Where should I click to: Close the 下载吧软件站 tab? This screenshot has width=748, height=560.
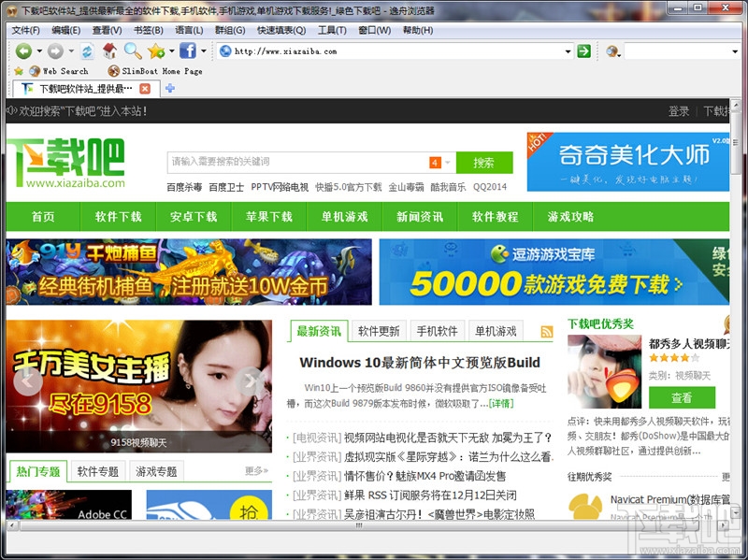coord(145,89)
